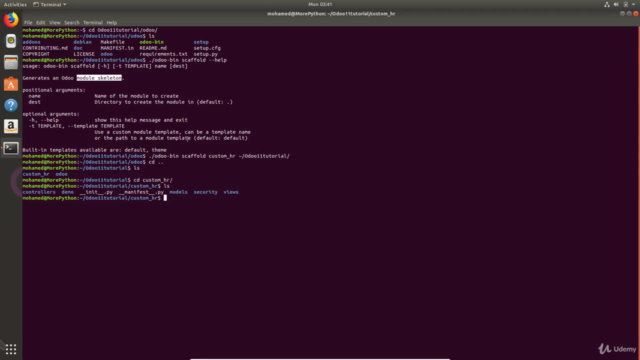The height and width of the screenshot is (360, 640).
Task: Launch Firefox from the dock
Action: [11, 20]
